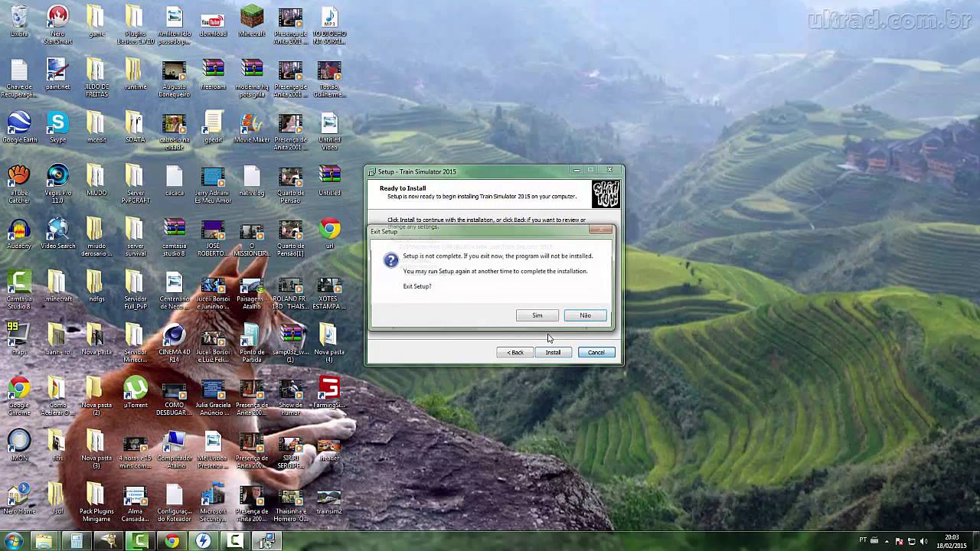Select the Vegas Pro 11.0 shortcut

(57, 184)
